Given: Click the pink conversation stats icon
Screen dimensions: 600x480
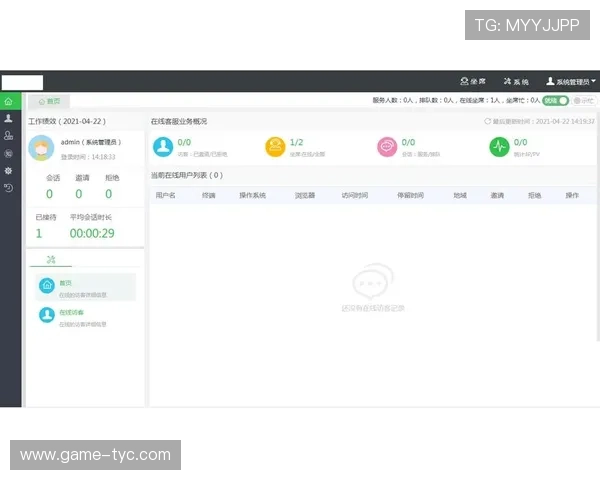Looking at the screenshot, I should coord(387,147).
